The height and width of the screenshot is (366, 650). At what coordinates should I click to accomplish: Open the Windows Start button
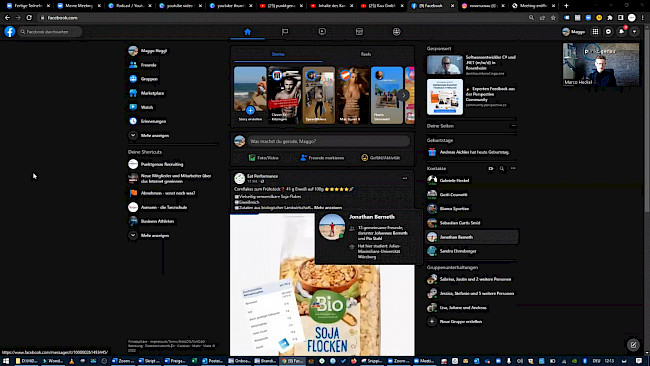6,361
